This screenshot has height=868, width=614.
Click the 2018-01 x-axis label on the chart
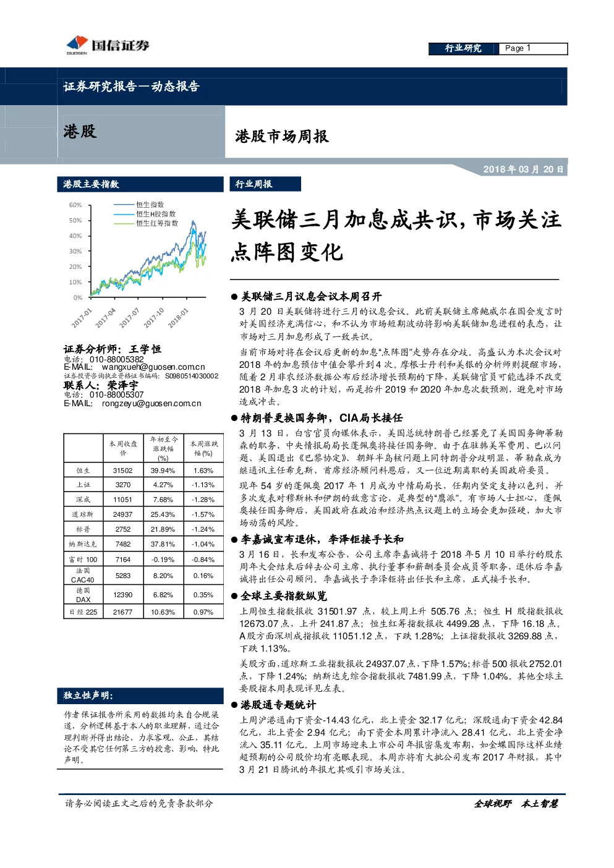pos(178,318)
